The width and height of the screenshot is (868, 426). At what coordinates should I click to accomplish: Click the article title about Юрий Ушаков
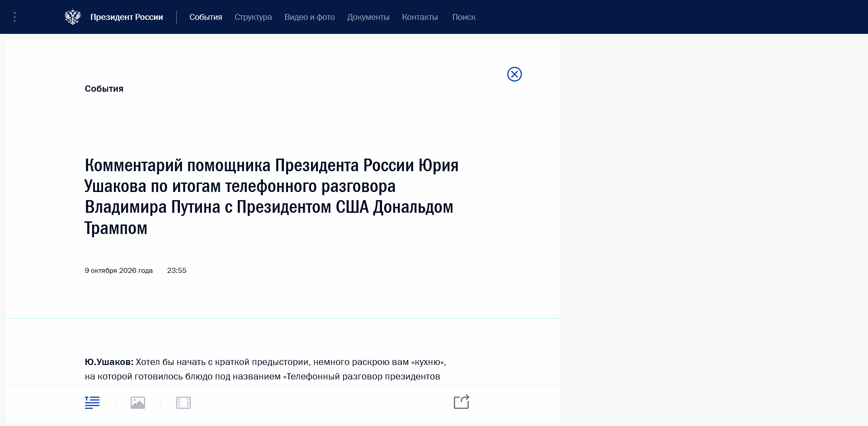click(x=272, y=197)
